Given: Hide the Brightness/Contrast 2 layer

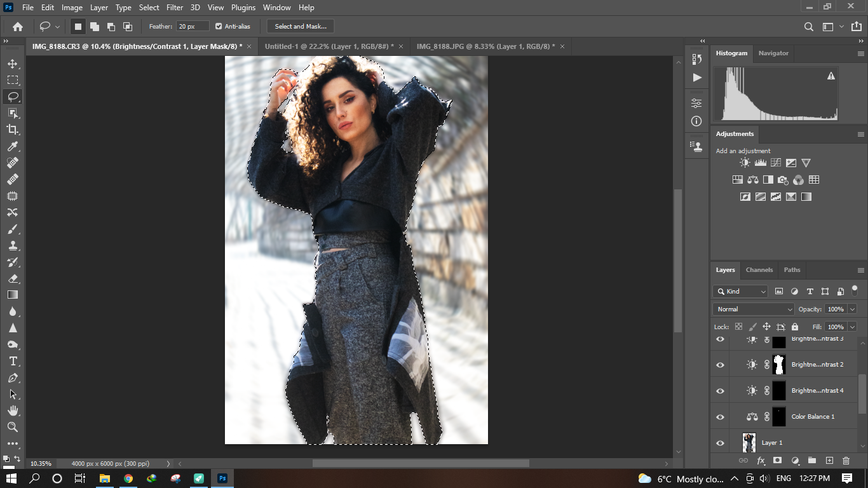Looking at the screenshot, I should 720,365.
